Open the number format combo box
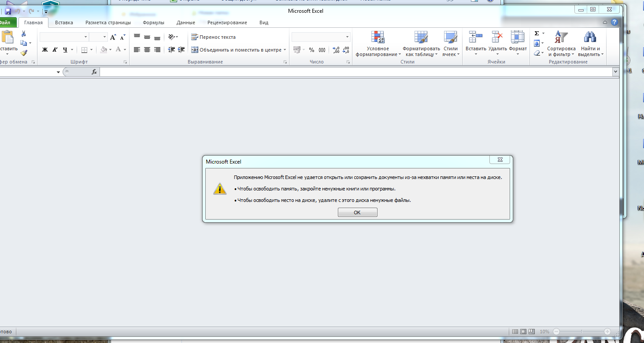 (321, 37)
